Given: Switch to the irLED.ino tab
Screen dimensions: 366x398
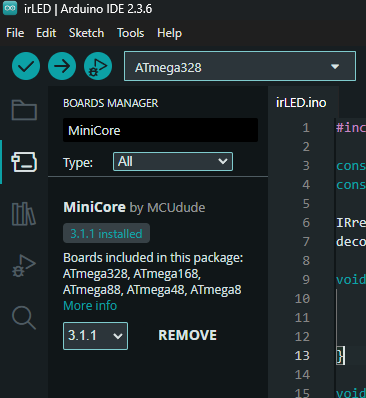Looking at the screenshot, I should click(301, 103).
